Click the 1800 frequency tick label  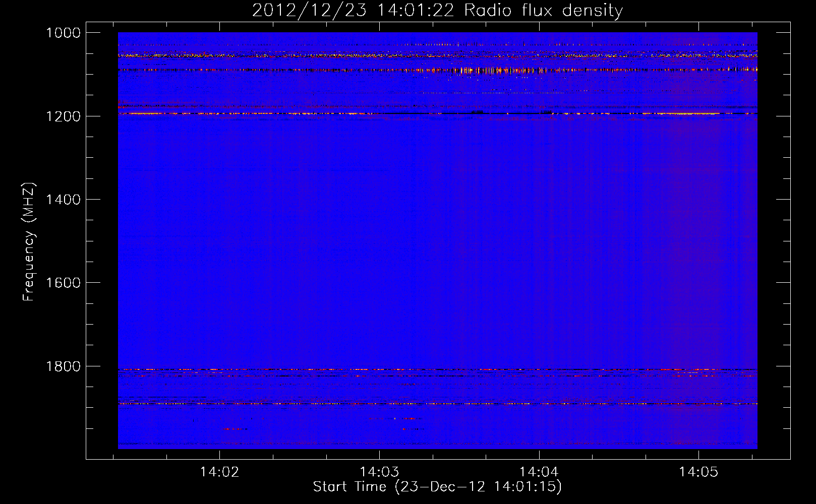click(x=63, y=366)
